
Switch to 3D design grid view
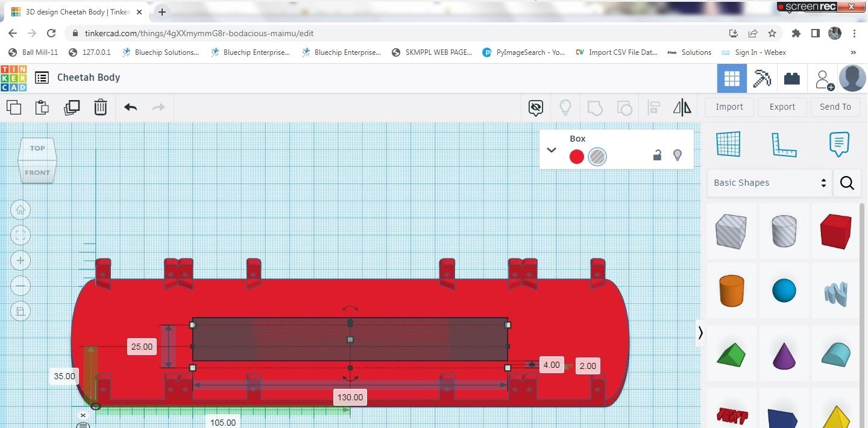[x=732, y=78]
